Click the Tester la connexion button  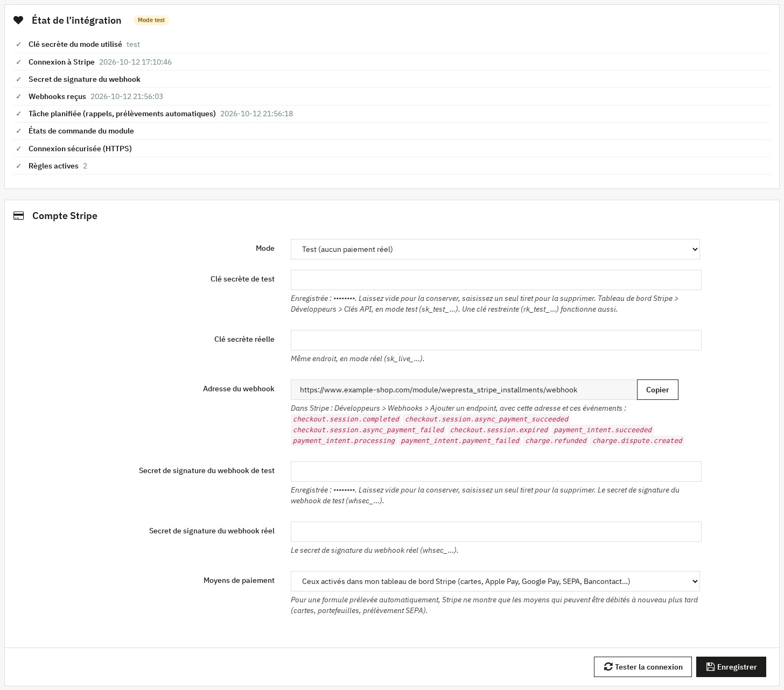tap(643, 667)
